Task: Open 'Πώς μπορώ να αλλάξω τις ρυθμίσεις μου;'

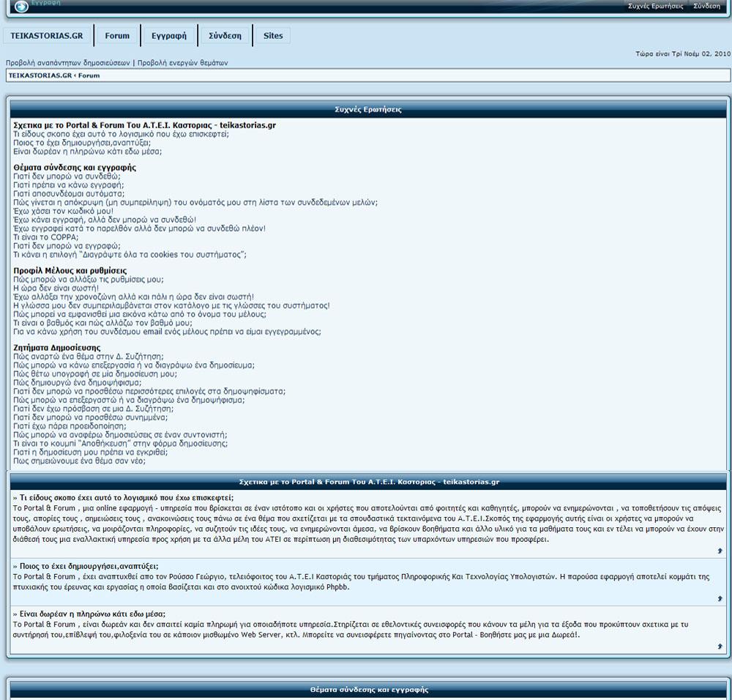Action: 89,280
